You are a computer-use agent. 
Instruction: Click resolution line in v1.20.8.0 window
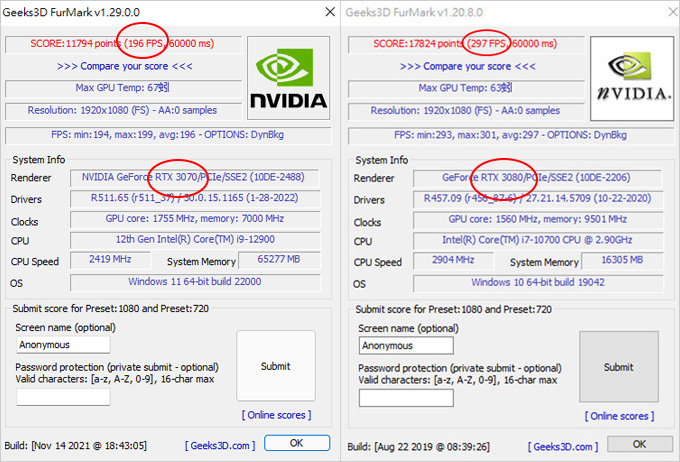coord(466,111)
